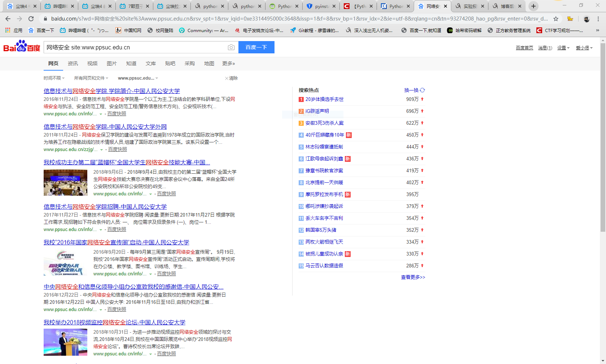The width and height of the screenshot is (606, 364).
Task: Click the Baidu search input field
Action: [135, 47]
